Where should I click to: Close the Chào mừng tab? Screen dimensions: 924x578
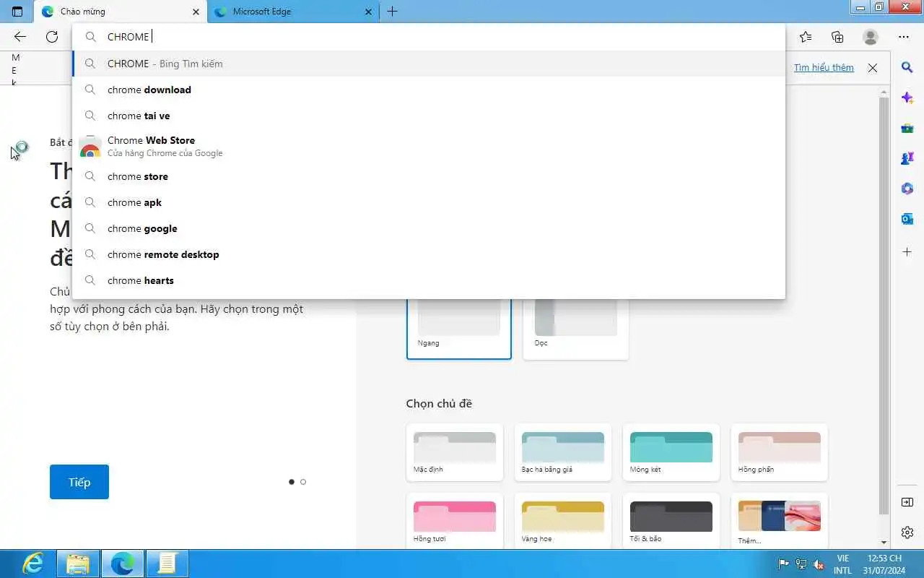[x=196, y=12]
